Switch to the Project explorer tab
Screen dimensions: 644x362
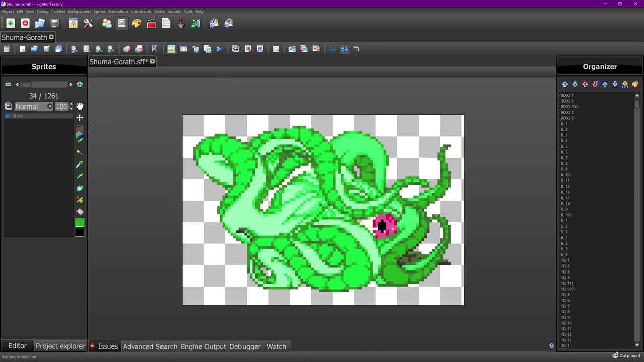(x=60, y=346)
